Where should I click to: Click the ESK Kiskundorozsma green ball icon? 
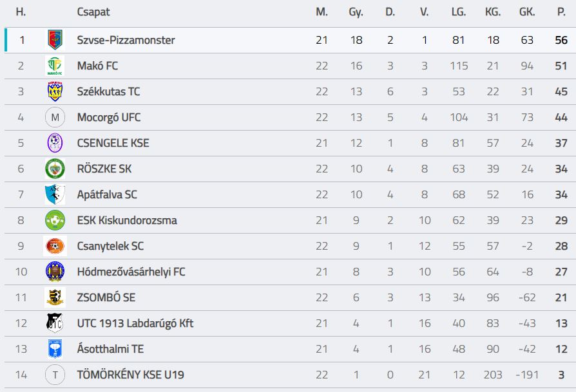tap(55, 220)
